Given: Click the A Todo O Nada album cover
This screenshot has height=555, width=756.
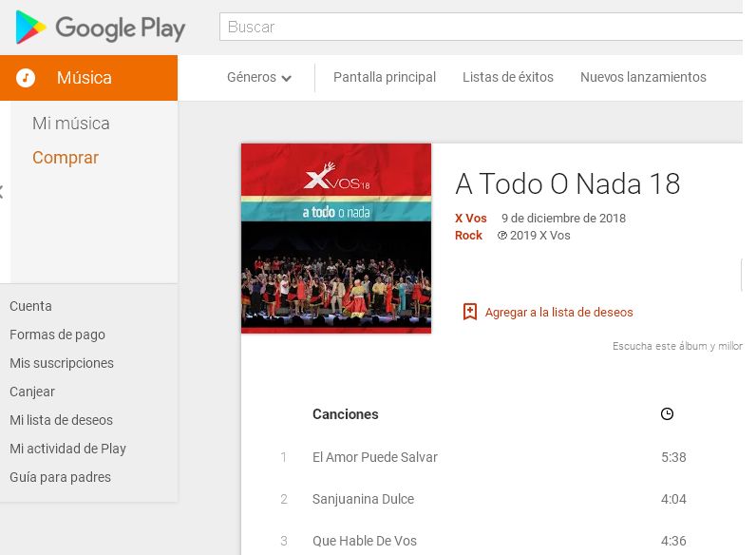Looking at the screenshot, I should click(x=336, y=239).
